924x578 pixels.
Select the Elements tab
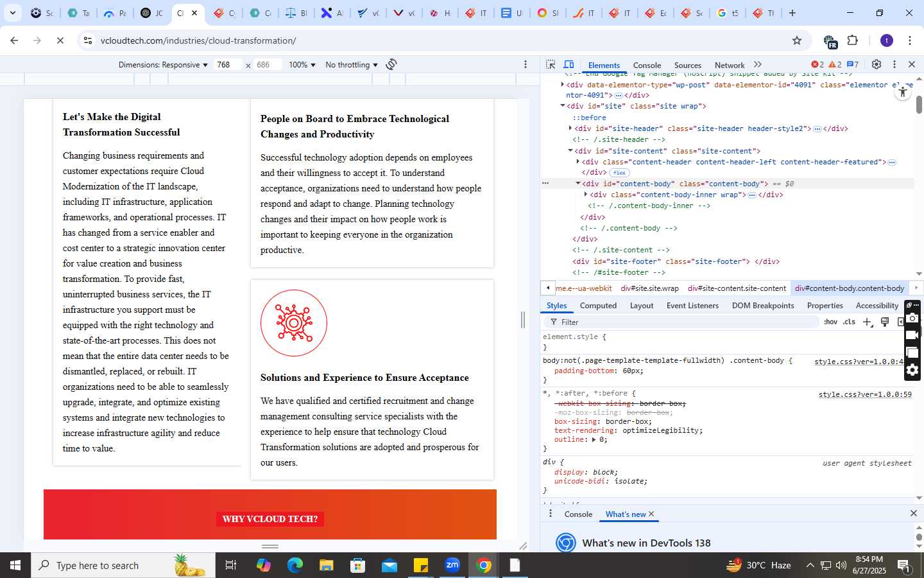(x=604, y=65)
